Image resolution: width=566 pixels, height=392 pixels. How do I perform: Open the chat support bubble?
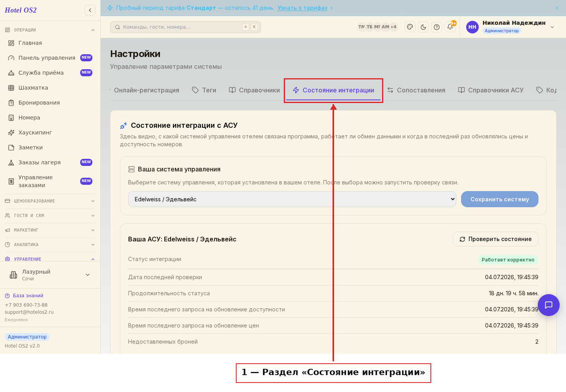pos(549,305)
